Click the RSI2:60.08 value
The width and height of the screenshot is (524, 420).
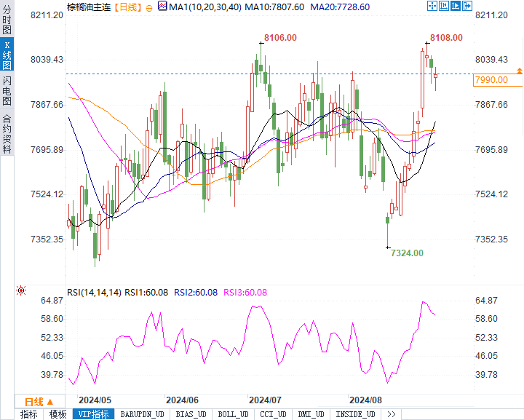pyautogui.click(x=196, y=293)
